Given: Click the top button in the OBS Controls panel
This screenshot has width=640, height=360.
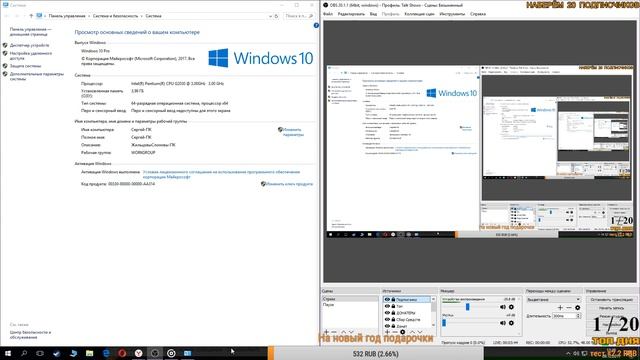Looking at the screenshot, I should point(611,300).
